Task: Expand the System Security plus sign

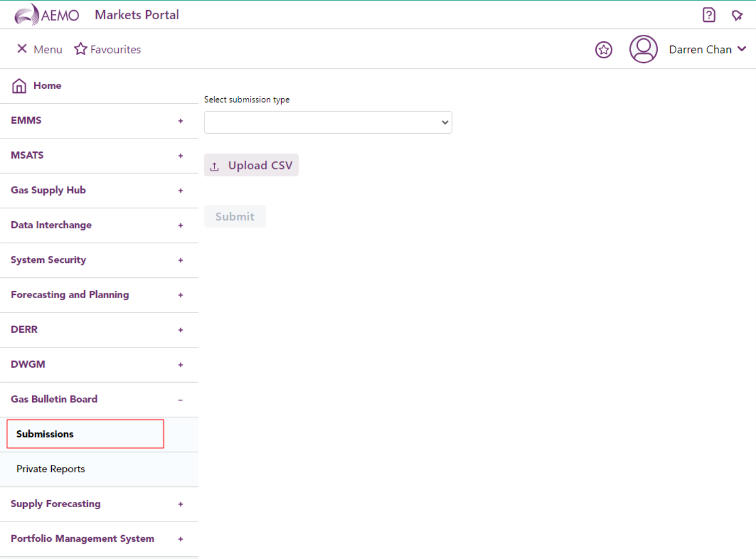Action: click(x=181, y=260)
